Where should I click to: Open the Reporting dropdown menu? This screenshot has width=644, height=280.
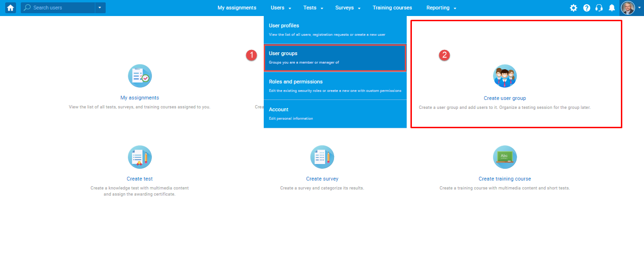click(x=441, y=8)
